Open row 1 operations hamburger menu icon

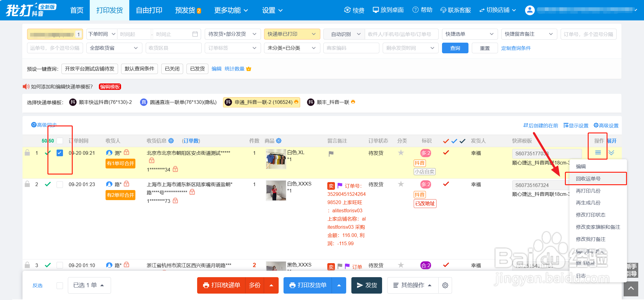[598, 153]
